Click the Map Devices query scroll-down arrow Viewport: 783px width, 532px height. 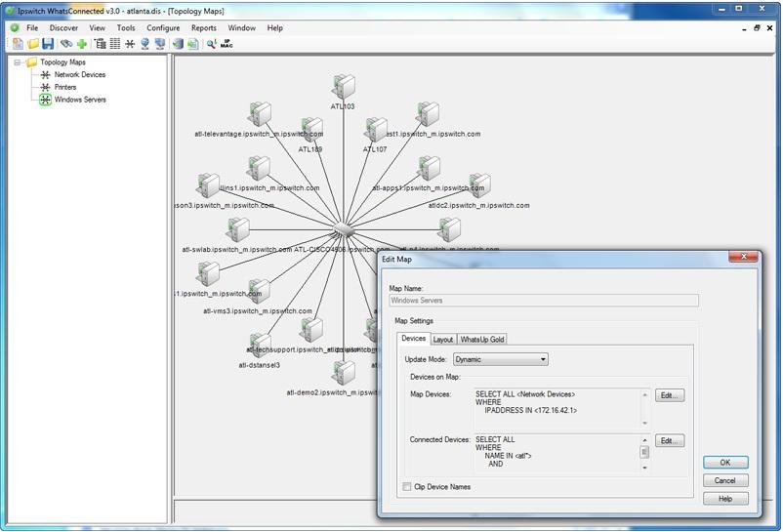[x=644, y=424]
